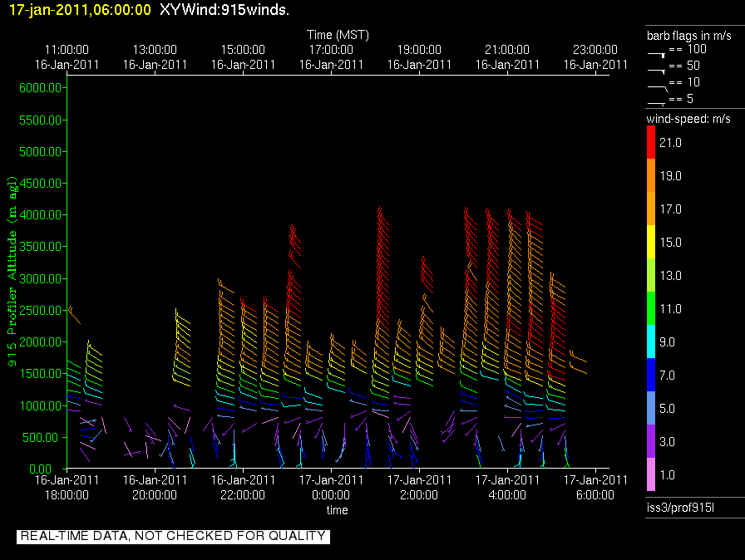Viewport: 745px width, 560px height.
Task: Click the 16-Jan-2011 22:00:00 bottom time label
Action: (242, 487)
